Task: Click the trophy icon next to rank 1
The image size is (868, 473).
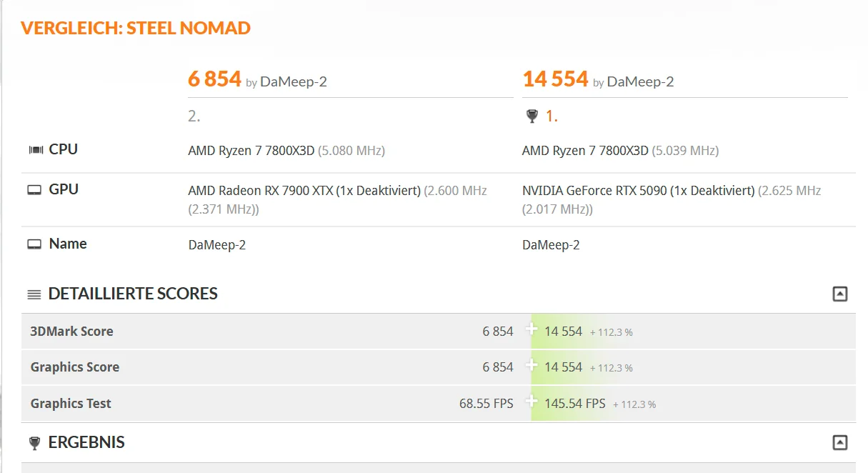Action: 532,116
